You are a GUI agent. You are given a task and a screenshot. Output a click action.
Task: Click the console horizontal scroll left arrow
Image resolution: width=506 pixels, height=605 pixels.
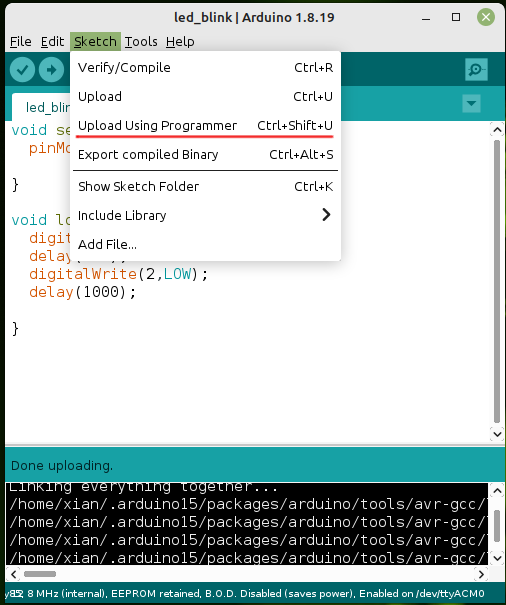point(14,574)
